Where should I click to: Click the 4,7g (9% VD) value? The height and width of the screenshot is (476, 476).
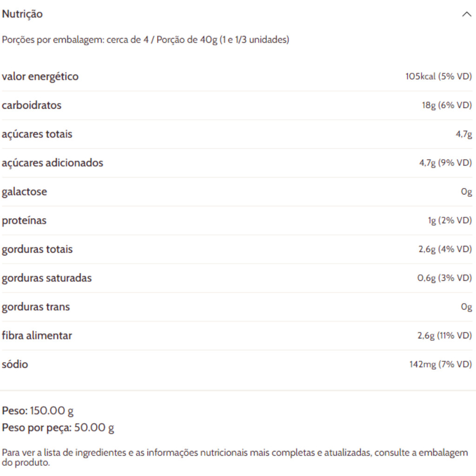pos(445,163)
